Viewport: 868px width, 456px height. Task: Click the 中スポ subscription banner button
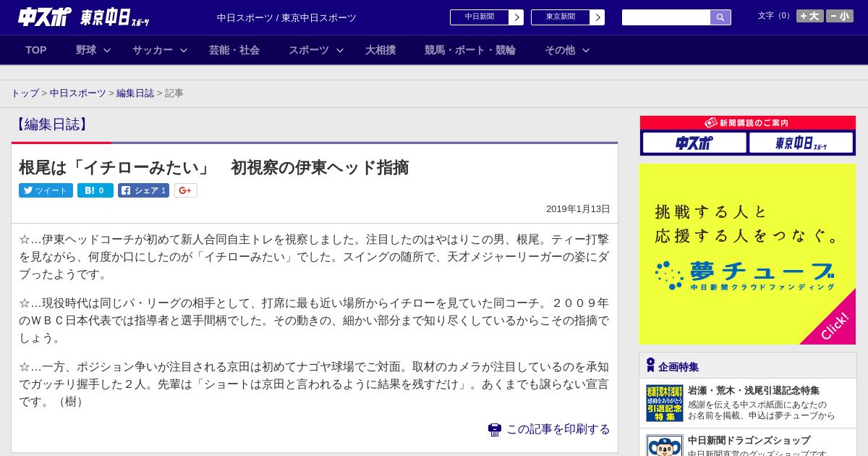pyautogui.click(x=694, y=143)
